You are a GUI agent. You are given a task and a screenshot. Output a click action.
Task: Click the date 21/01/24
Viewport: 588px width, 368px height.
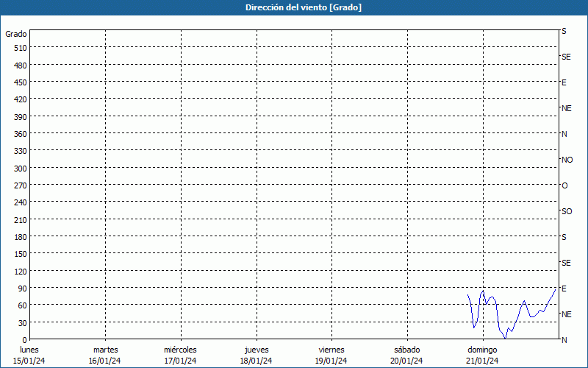[x=482, y=361]
